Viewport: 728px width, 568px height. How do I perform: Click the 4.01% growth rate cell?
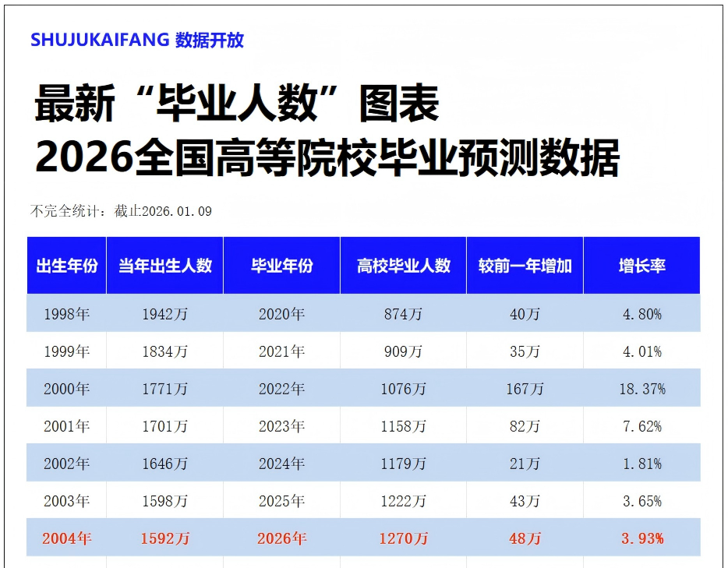[642, 351]
